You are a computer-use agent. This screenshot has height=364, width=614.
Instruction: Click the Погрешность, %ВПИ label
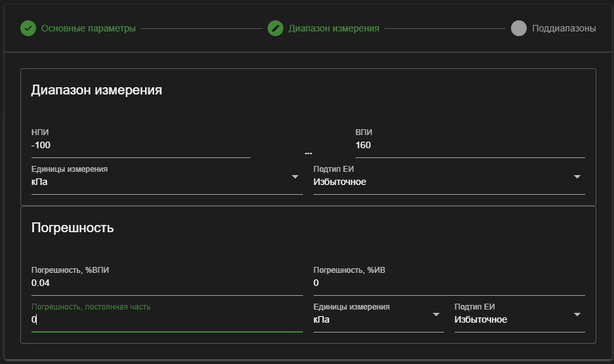click(70, 270)
